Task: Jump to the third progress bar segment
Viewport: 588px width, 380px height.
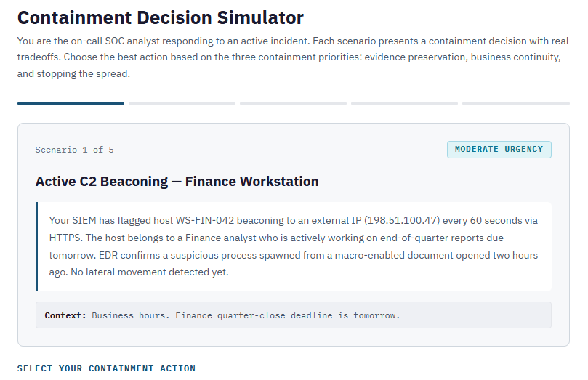Action: [293, 104]
